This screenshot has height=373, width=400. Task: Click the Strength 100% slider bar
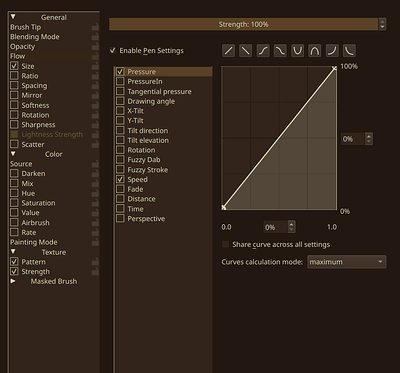(243, 24)
